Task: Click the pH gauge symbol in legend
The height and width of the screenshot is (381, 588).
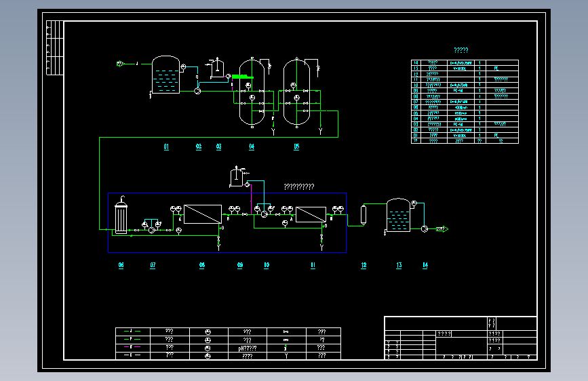Action: [x=208, y=348]
